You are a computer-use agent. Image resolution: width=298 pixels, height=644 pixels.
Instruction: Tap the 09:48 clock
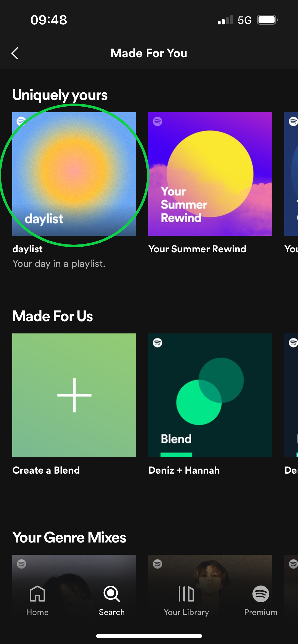[x=49, y=20]
